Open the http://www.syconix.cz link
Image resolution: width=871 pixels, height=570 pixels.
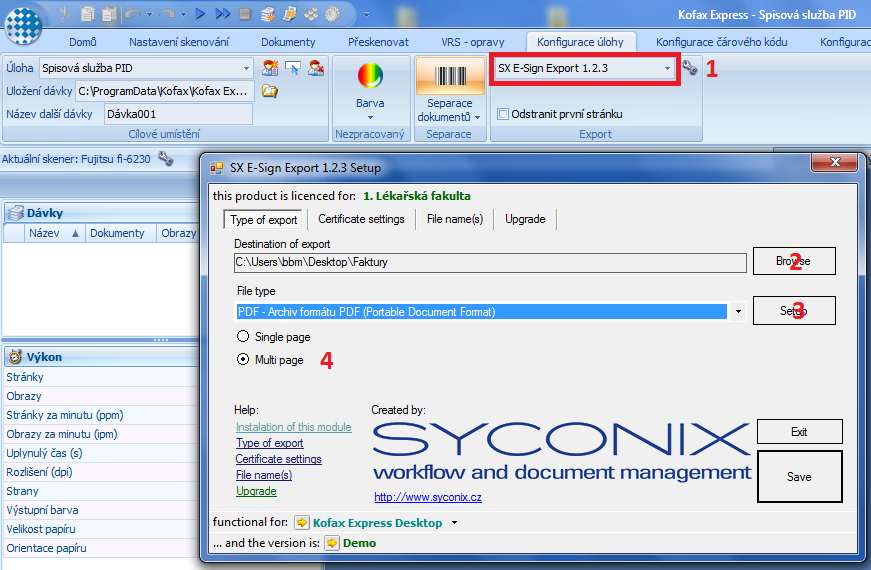pos(428,497)
